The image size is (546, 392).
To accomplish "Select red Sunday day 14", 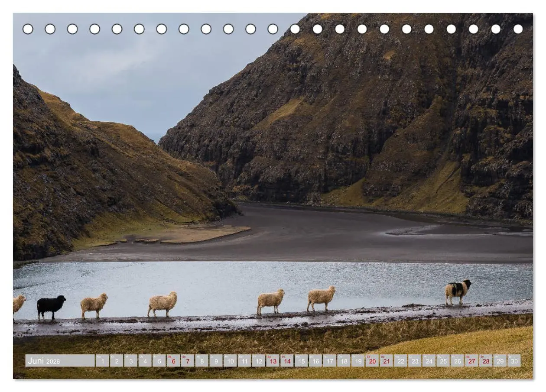I will pos(287,361).
